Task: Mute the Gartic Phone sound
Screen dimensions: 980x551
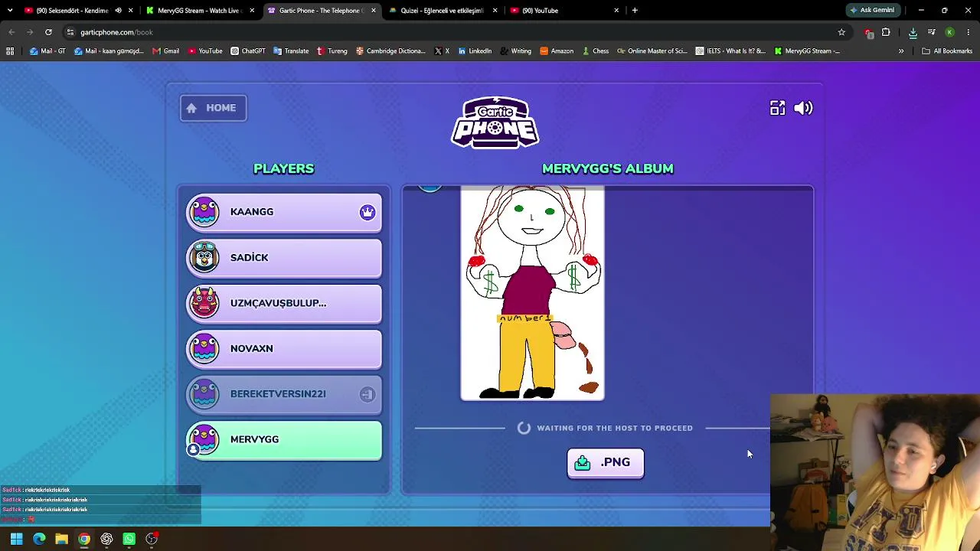Action: coord(803,108)
